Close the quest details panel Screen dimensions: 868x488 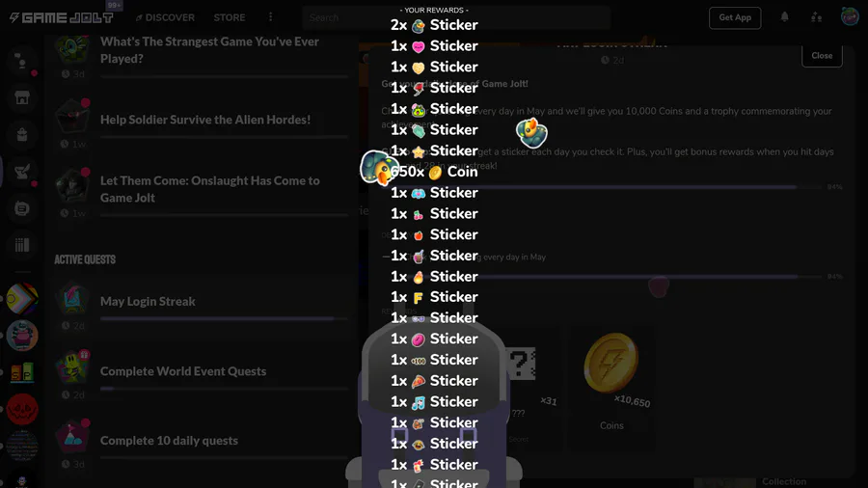(822, 55)
